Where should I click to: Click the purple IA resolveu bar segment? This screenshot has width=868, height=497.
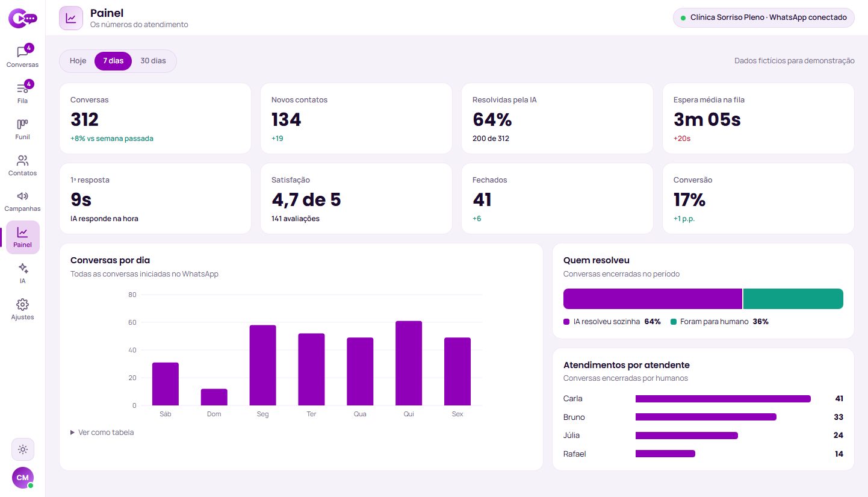pyautogui.click(x=653, y=299)
